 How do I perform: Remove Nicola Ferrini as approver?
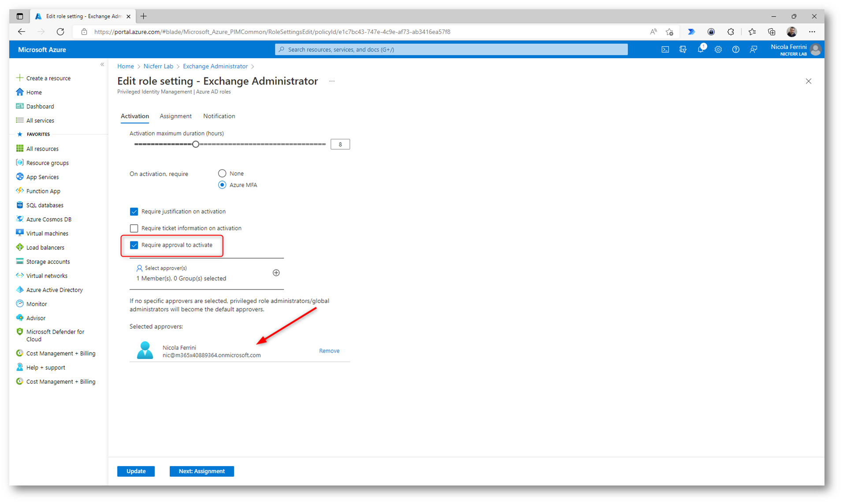click(x=329, y=351)
